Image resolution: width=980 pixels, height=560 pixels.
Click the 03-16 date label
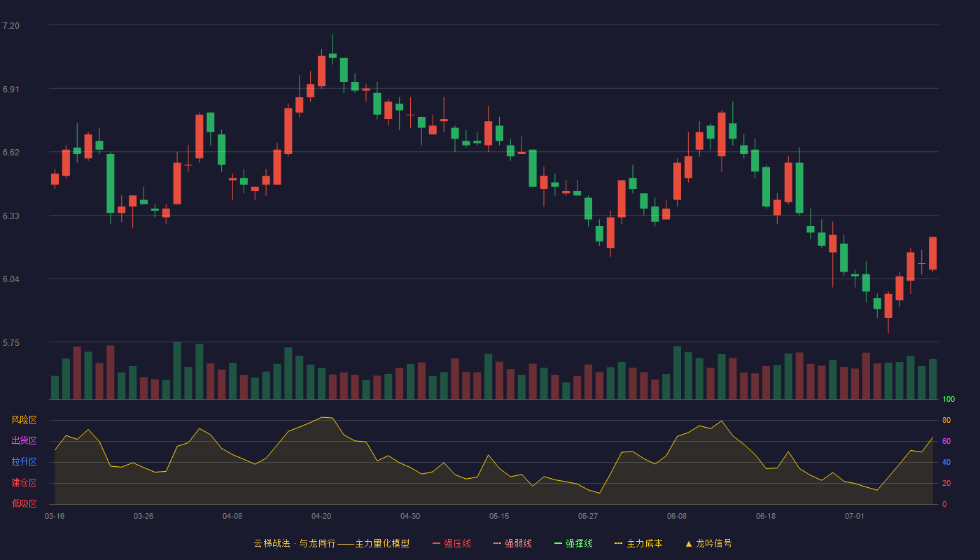click(55, 516)
